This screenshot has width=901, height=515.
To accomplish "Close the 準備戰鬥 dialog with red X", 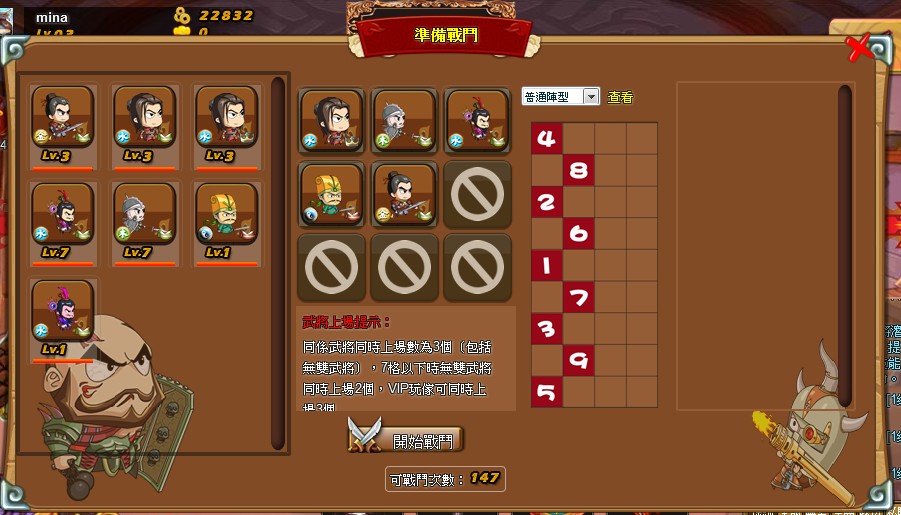I will click(860, 47).
